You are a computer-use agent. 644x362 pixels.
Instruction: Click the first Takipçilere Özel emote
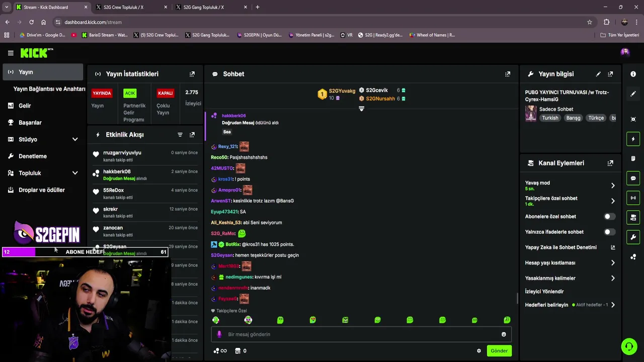point(216,320)
